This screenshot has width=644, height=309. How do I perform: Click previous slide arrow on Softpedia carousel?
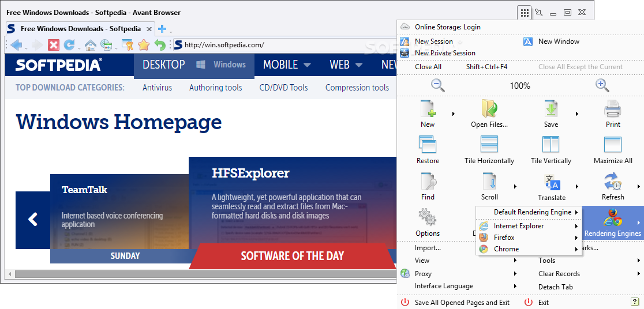pos(33,220)
